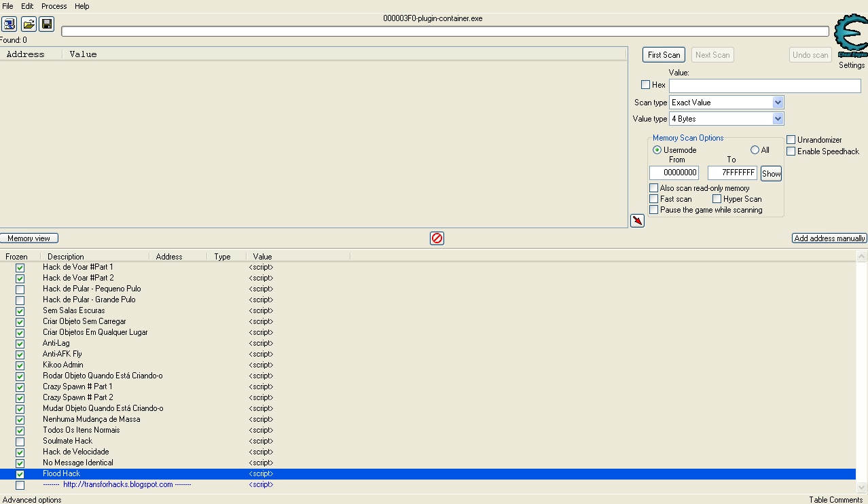Freeze Hack de Pular - Pequeno Pulo
Image resolution: width=868 pixels, height=504 pixels.
tap(20, 289)
